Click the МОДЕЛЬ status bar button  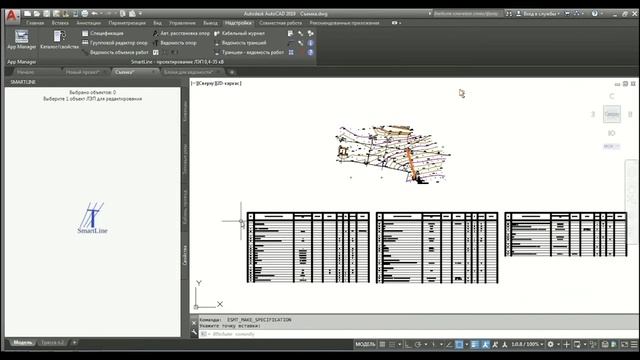click(x=365, y=344)
